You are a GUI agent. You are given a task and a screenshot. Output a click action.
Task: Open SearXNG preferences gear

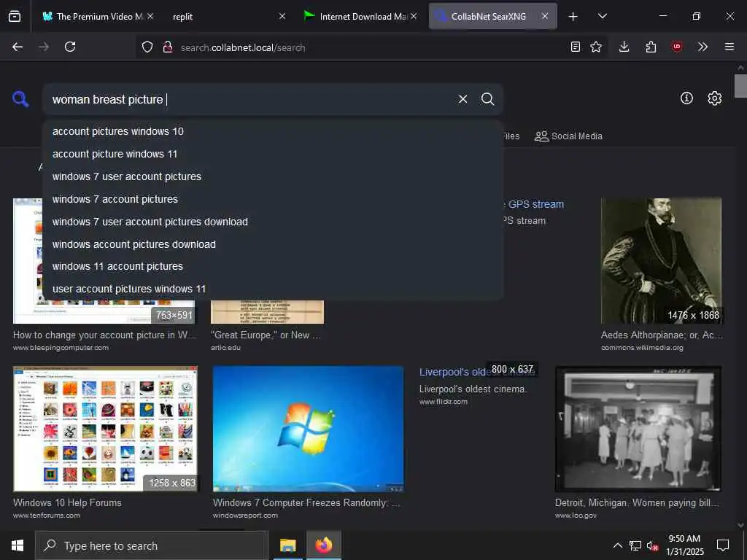[714, 98]
